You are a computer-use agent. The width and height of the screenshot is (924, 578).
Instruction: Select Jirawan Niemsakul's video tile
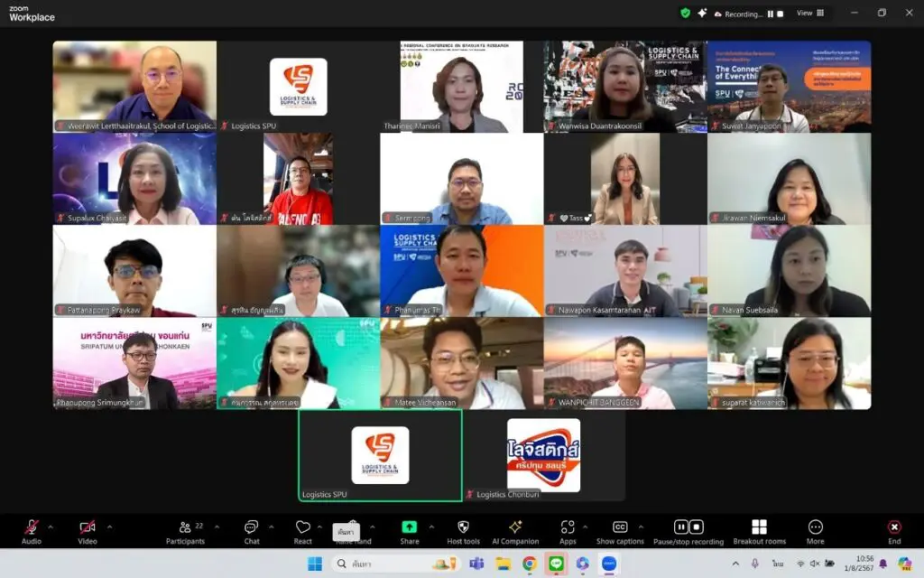pos(789,179)
